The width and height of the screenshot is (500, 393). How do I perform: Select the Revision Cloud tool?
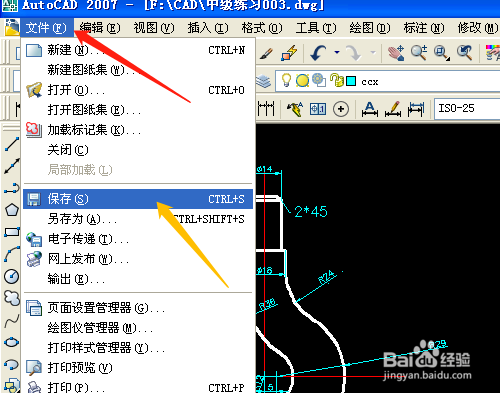tap(12, 298)
